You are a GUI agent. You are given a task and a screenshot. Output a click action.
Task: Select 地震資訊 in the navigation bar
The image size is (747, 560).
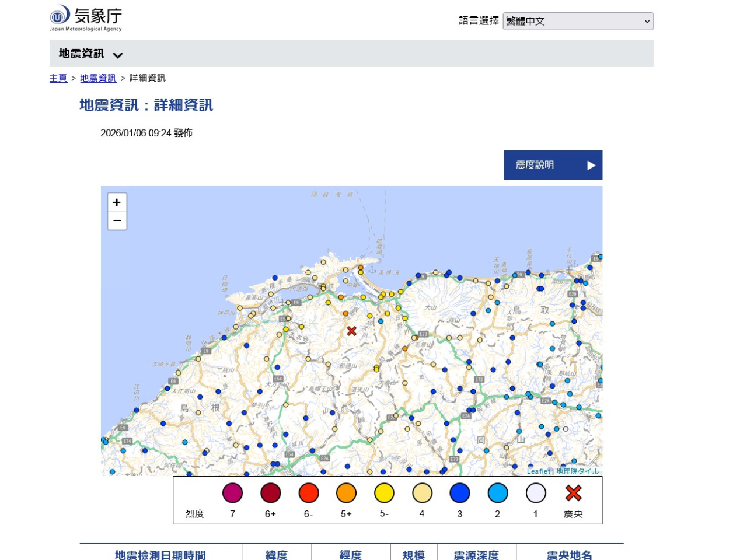[81, 53]
